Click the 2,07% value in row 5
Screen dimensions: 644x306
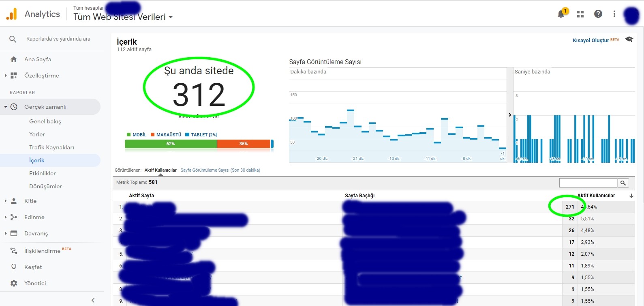coord(588,254)
